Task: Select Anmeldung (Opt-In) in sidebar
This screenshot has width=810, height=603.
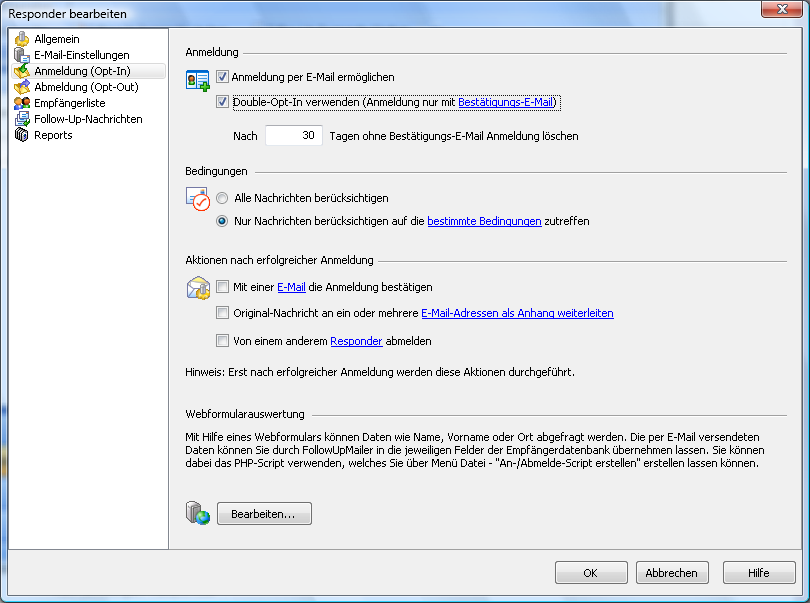Action: [88, 71]
